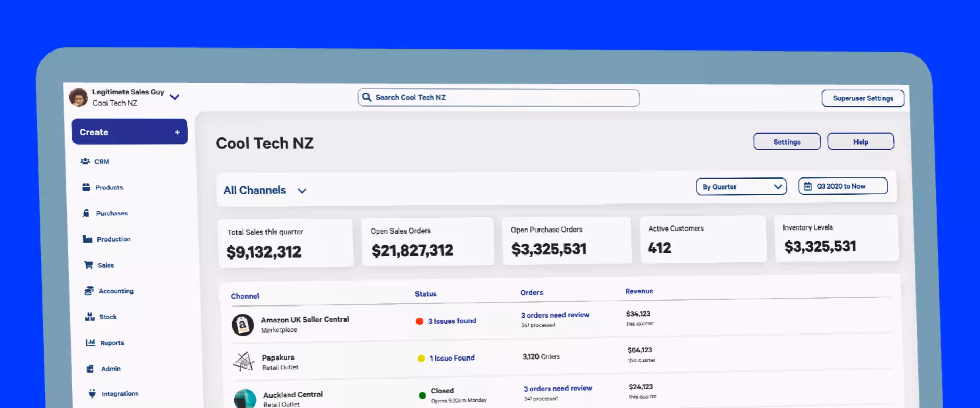Click the Total Sales this quarter card
Image resolution: width=980 pixels, height=408 pixels.
point(285,243)
